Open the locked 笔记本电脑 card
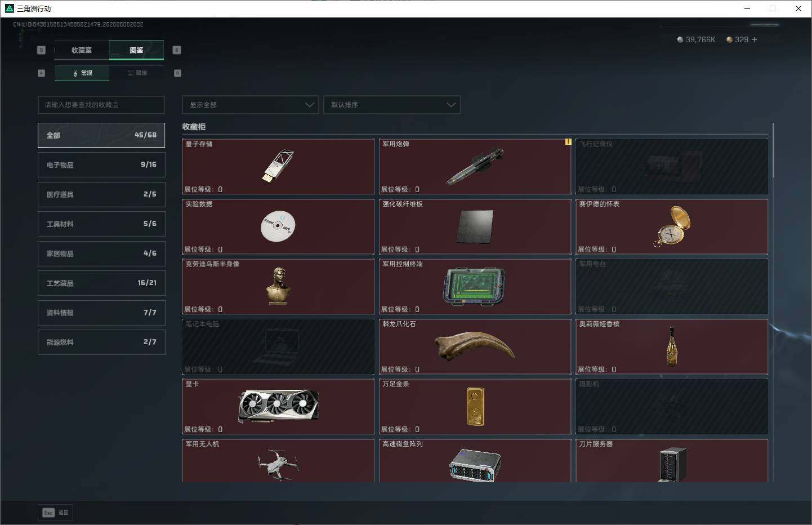The height and width of the screenshot is (525, 812). (x=278, y=347)
